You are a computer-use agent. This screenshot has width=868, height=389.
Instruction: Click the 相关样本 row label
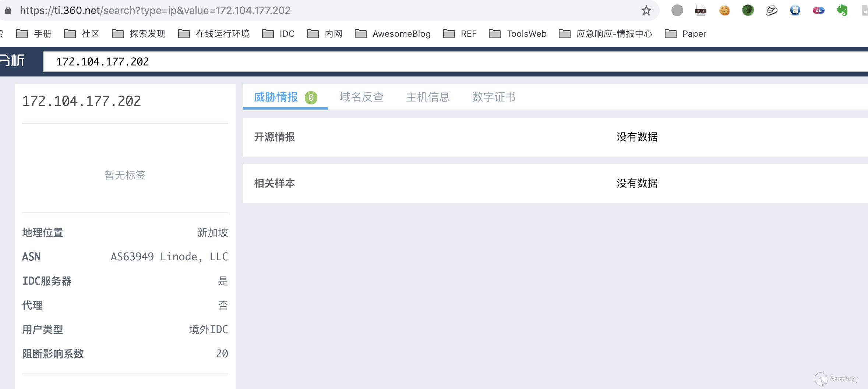(275, 183)
